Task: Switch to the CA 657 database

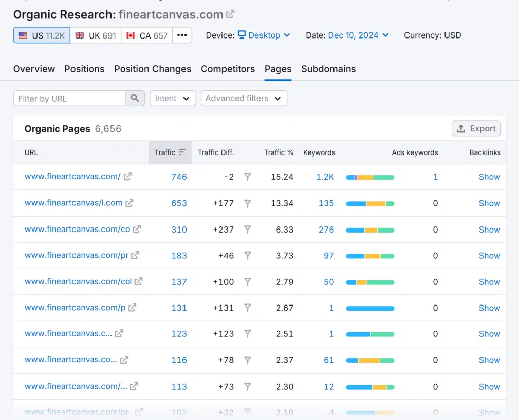Action: coord(146,35)
